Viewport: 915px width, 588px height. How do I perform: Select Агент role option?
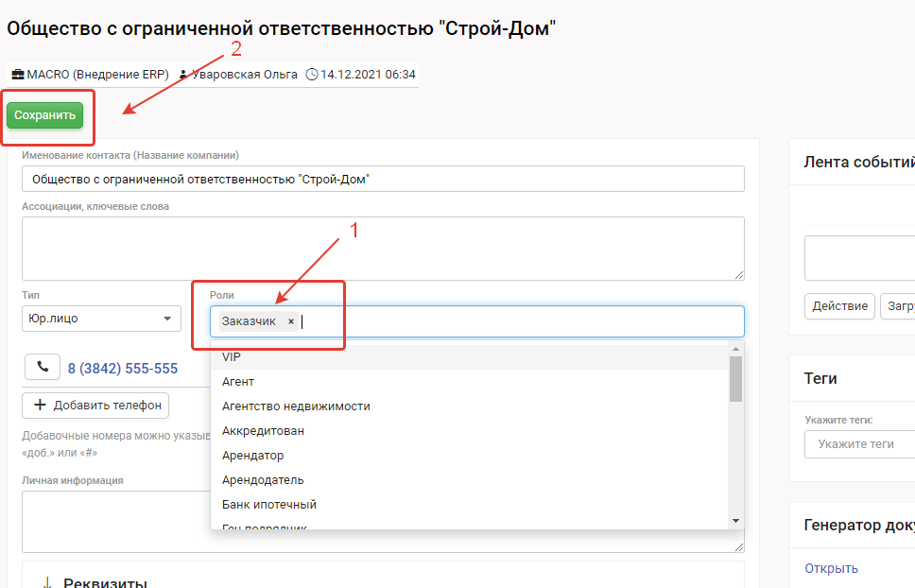(x=238, y=382)
